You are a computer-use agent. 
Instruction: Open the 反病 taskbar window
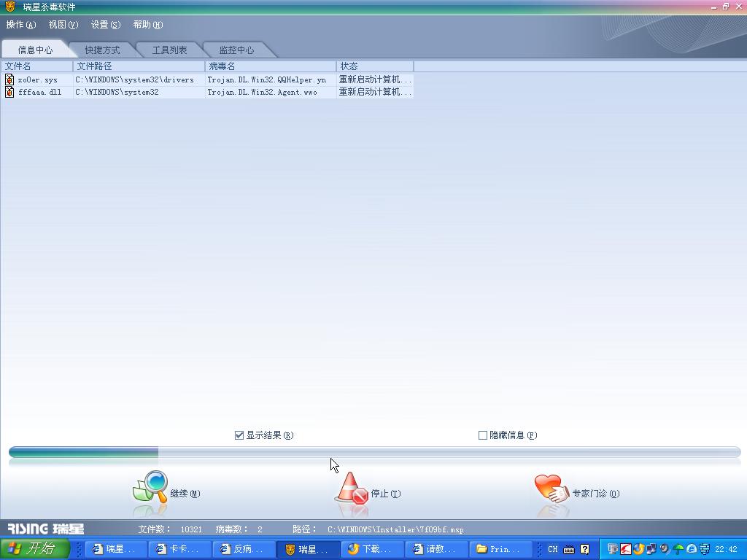(x=244, y=550)
